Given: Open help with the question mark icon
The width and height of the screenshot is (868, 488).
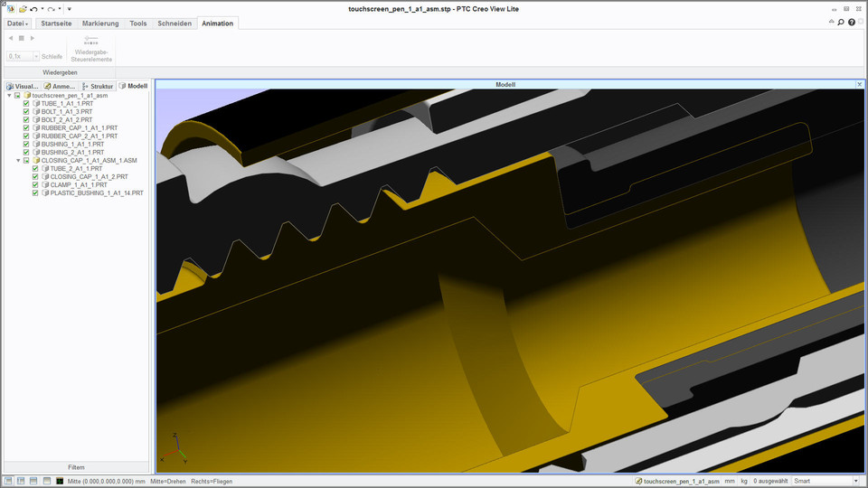Looking at the screenshot, I should (852, 22).
